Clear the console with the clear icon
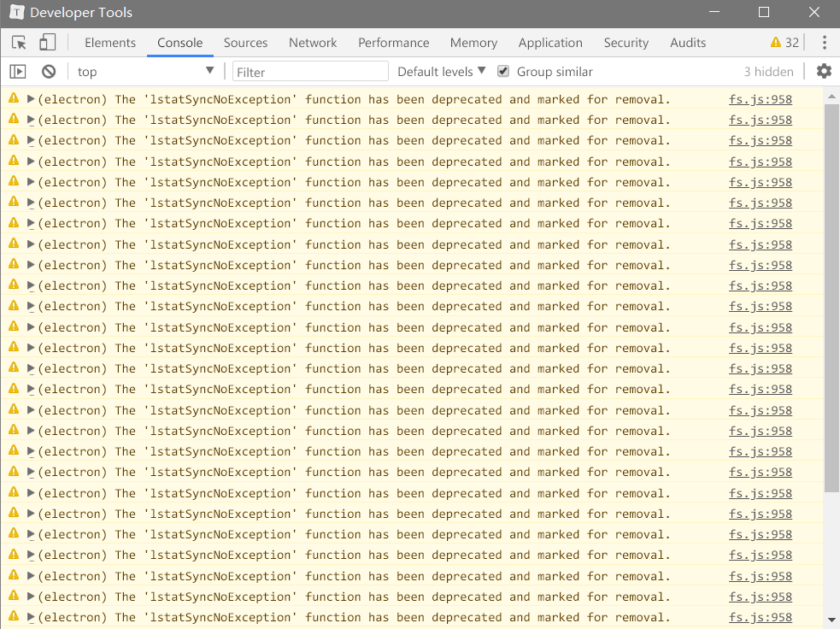Viewport: 840px width, 629px height. click(x=49, y=72)
